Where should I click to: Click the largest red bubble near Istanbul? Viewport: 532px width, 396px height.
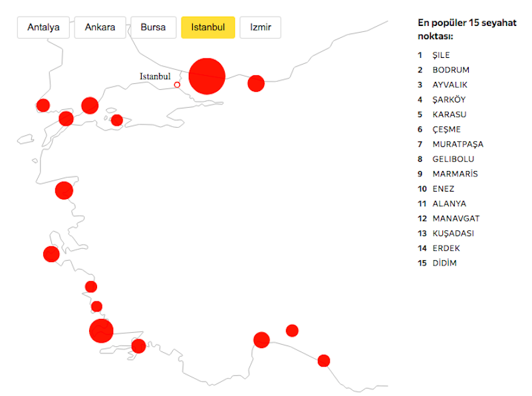pyautogui.click(x=207, y=76)
